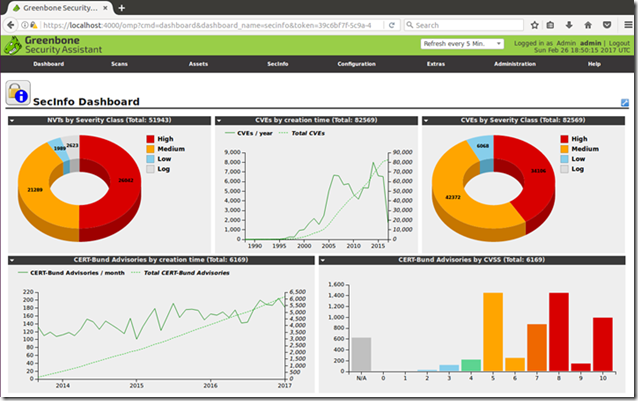Click the edit dashboard icon at top right

pos(625,102)
